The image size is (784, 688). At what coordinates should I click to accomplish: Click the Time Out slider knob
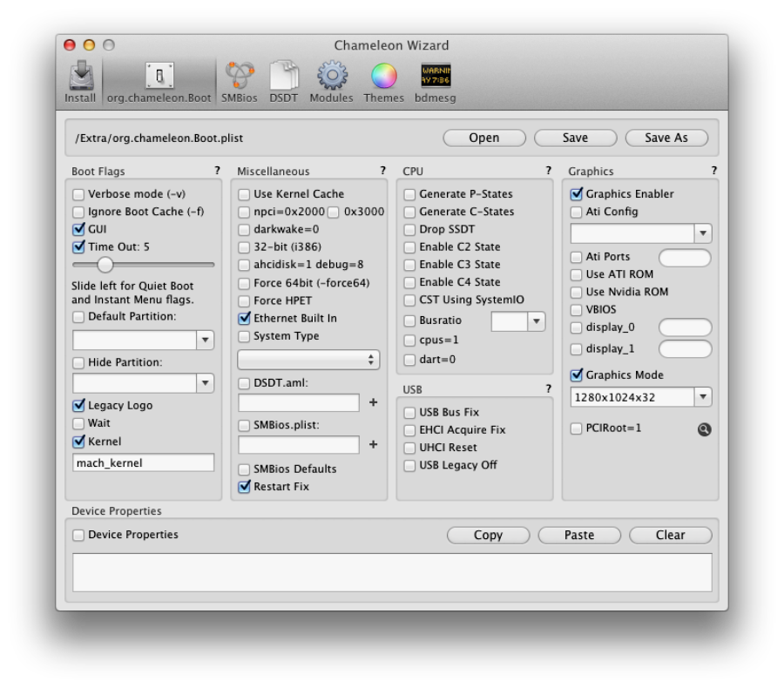tap(105, 265)
